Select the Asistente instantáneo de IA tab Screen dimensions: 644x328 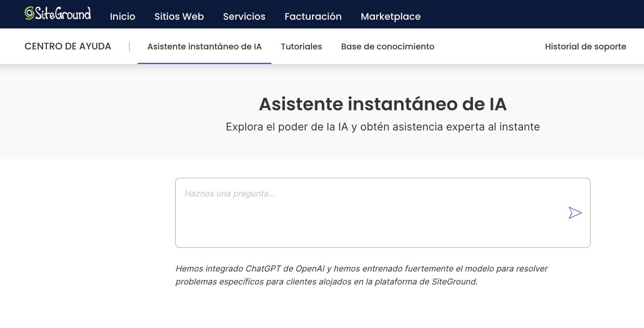[x=205, y=47]
